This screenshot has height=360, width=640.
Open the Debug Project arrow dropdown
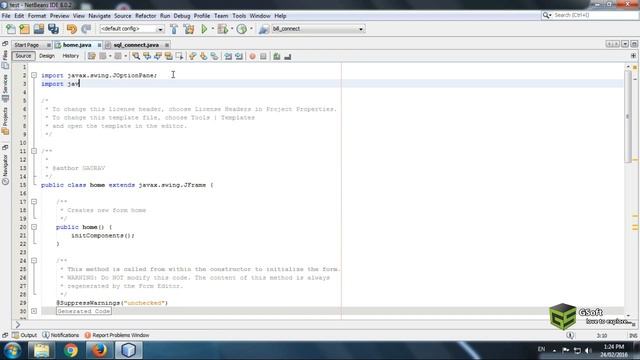click(232, 29)
